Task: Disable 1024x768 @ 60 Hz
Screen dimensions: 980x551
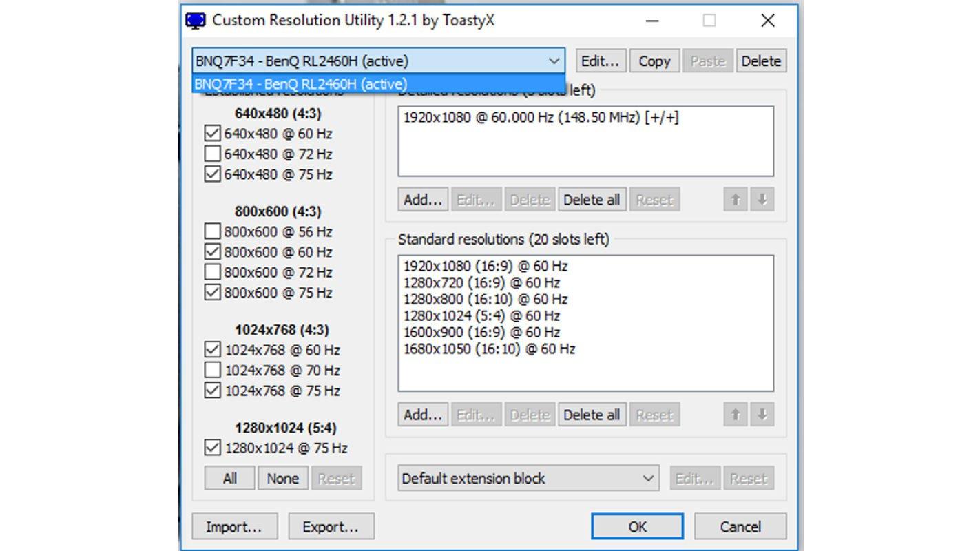Action: pos(213,350)
